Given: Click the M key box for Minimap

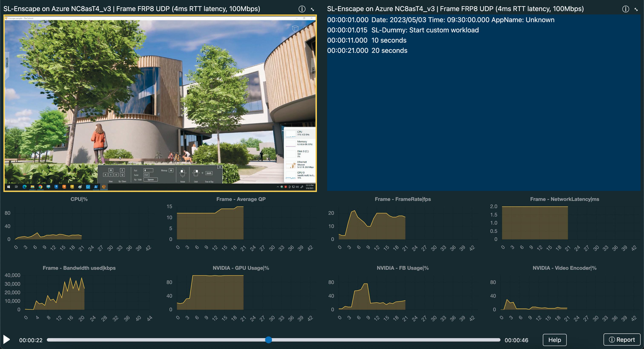Looking at the screenshot, I should 171,170.
